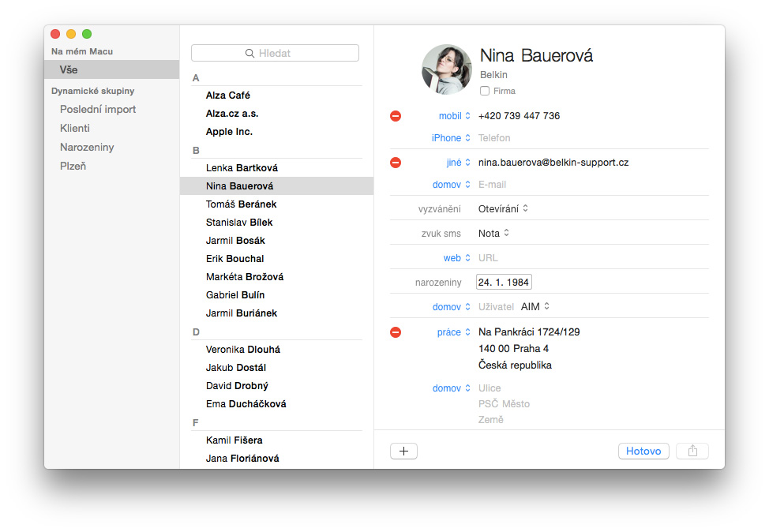Open the share contact button

pyautogui.click(x=692, y=451)
